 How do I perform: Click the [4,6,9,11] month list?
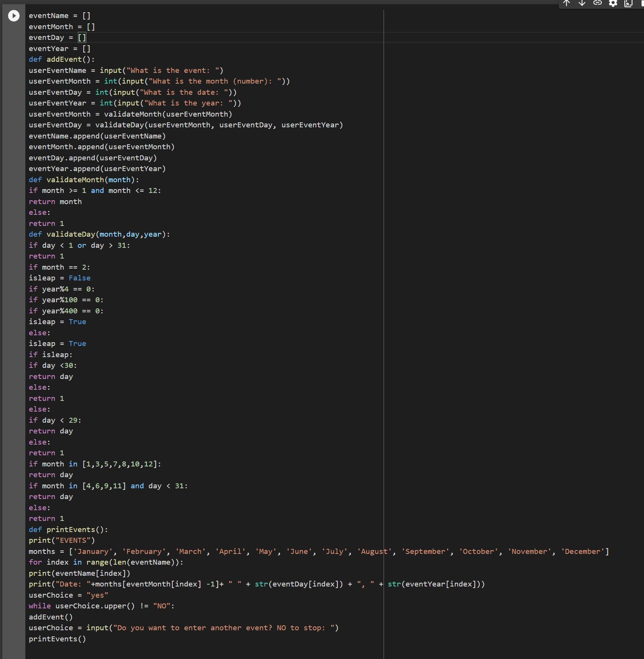(104, 486)
